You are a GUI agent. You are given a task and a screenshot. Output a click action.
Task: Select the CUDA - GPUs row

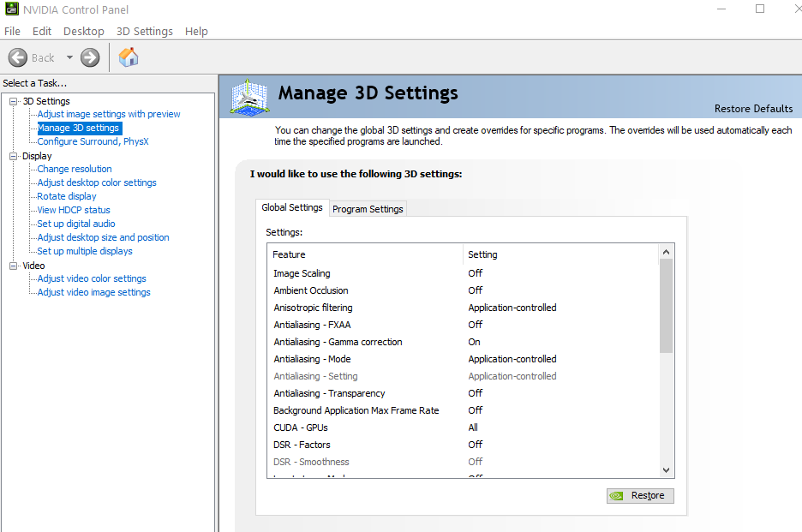463,427
